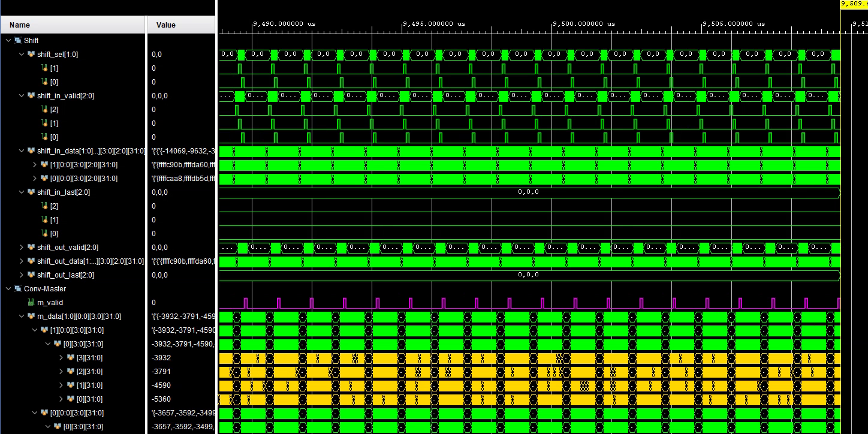Expand the shift_out_valid[2:0] bus

point(22,248)
